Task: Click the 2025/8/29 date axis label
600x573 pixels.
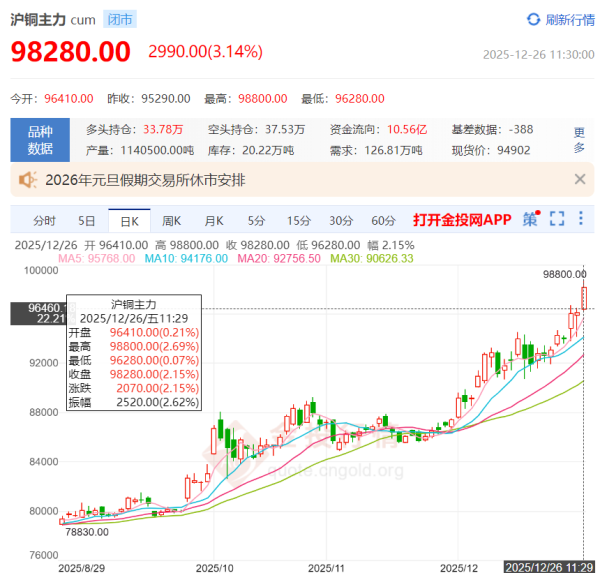Action: coord(82,568)
